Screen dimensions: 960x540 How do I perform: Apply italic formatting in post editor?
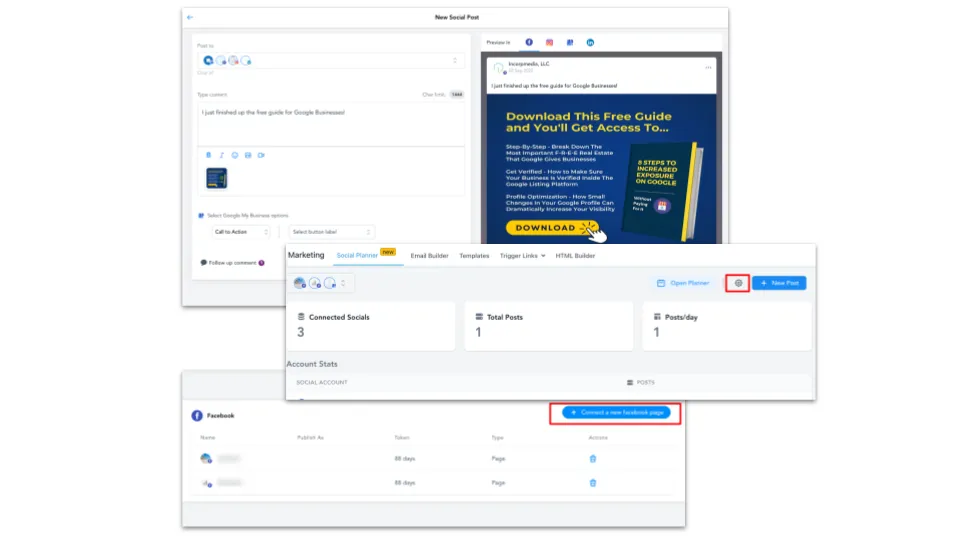222,155
